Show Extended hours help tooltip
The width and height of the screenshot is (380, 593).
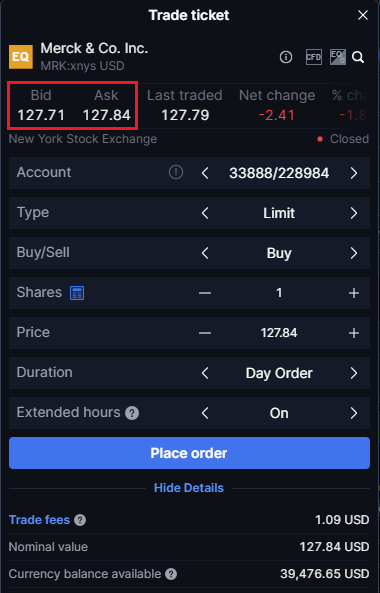pyautogui.click(x=132, y=413)
